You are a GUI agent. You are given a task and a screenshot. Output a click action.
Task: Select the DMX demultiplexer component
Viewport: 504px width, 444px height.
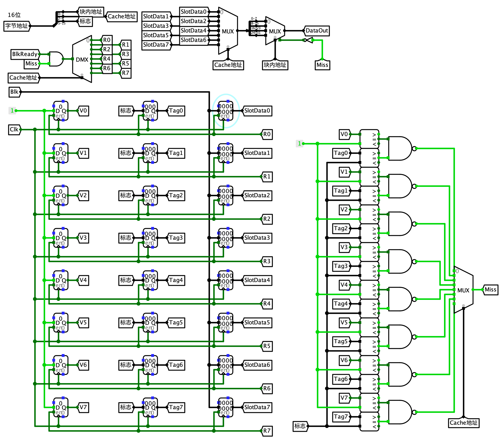pyautogui.click(x=82, y=59)
